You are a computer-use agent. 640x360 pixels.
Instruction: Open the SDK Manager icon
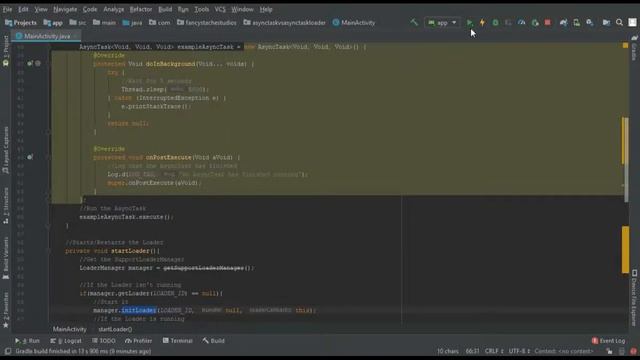coord(590,22)
